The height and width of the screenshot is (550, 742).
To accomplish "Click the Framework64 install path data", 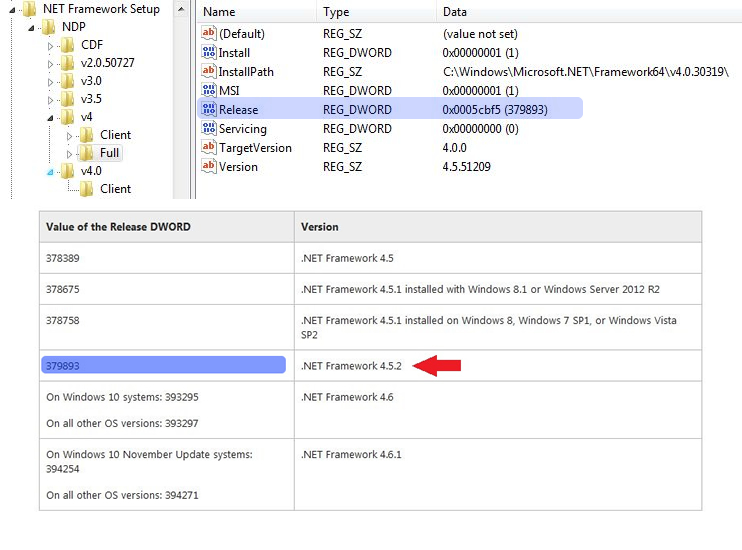I will (585, 72).
